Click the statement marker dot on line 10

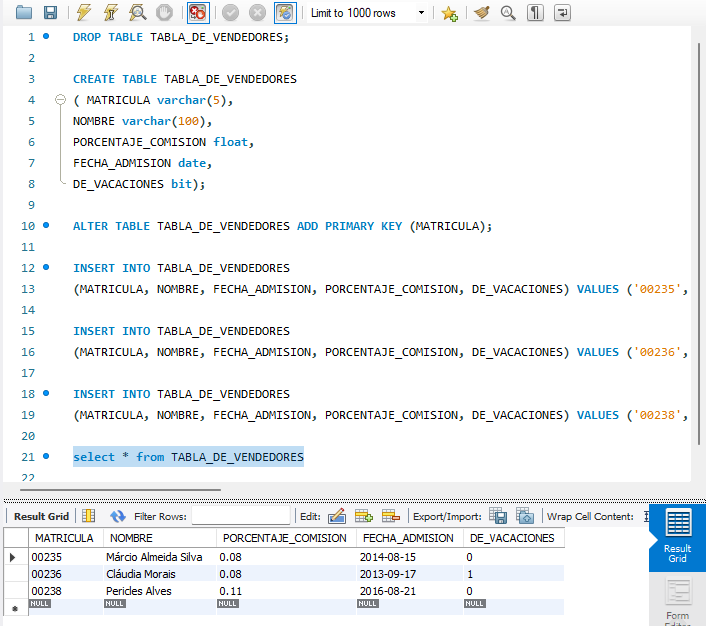point(46,225)
